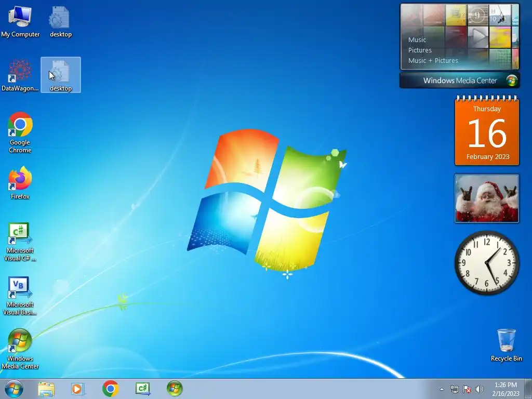Click the analog clock gadget
Screen dimensions: 532x399
click(486, 262)
